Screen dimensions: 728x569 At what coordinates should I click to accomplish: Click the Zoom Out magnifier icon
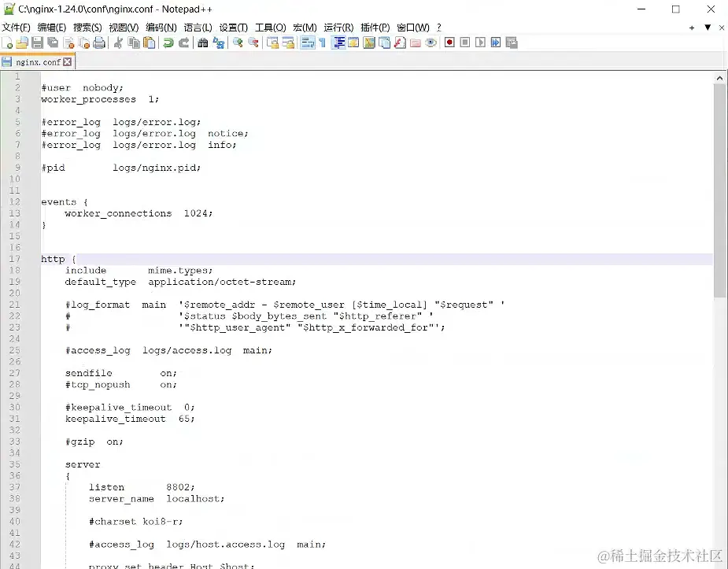253,42
